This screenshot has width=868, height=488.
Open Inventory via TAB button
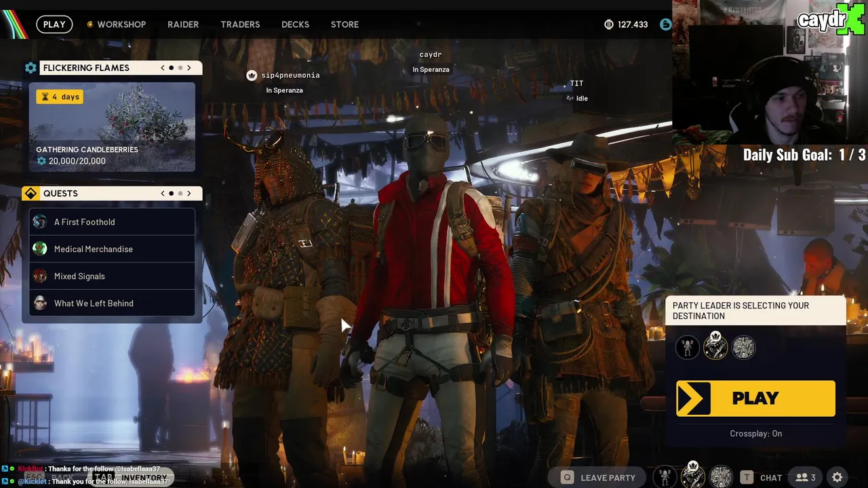click(x=132, y=477)
